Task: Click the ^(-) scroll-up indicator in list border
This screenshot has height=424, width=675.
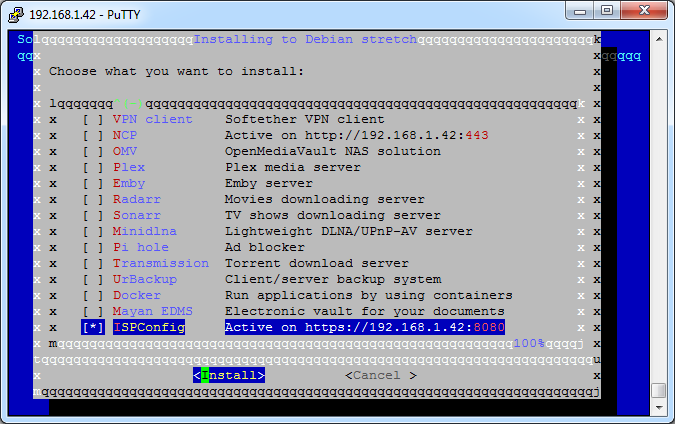Action: [x=128, y=104]
